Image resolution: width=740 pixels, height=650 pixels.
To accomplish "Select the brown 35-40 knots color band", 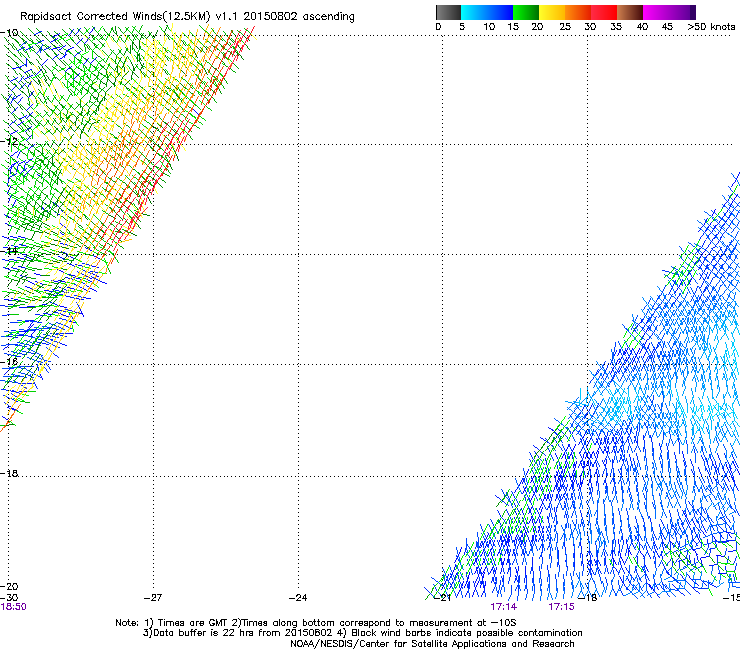I will click(x=630, y=12).
